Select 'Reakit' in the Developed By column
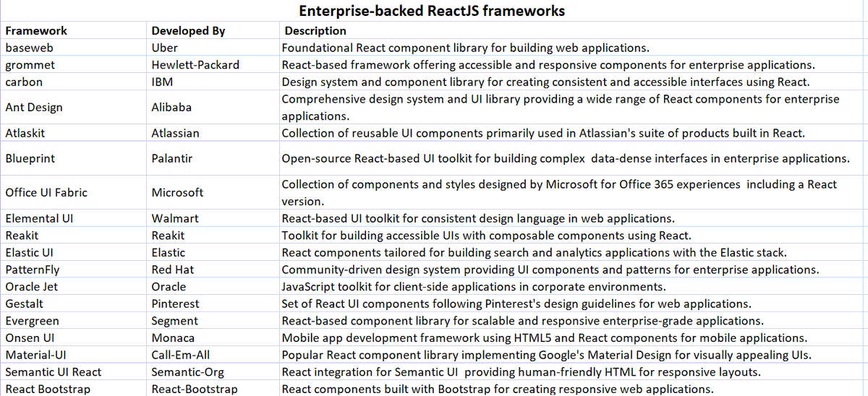Screen dimensions: 868x396 [x=213, y=235]
